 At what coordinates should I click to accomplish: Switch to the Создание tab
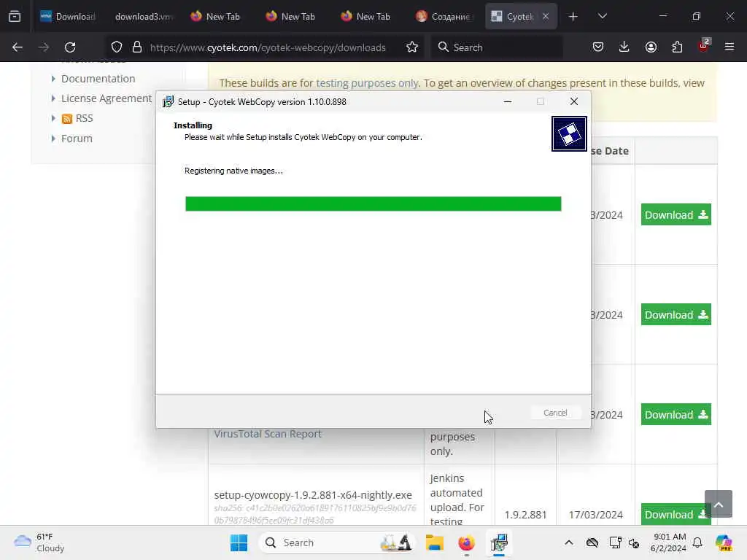[443, 17]
